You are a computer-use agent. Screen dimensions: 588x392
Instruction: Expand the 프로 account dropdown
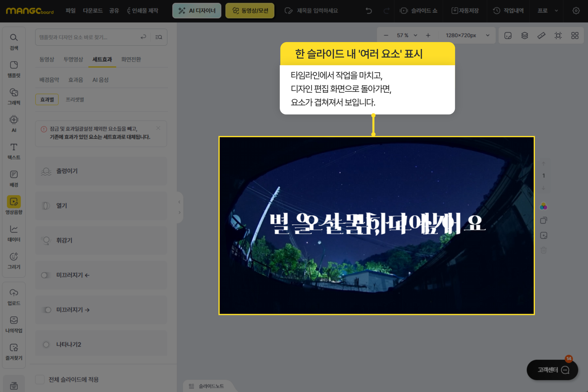point(548,11)
